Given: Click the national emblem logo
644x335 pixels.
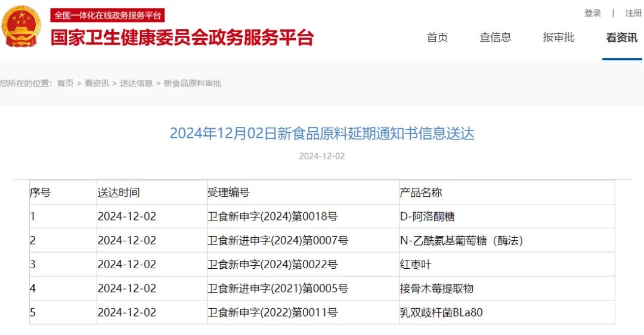Looking at the screenshot, I should 21,26.
